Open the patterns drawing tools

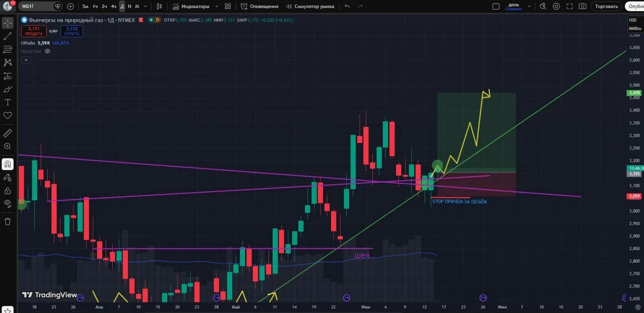tap(8, 62)
